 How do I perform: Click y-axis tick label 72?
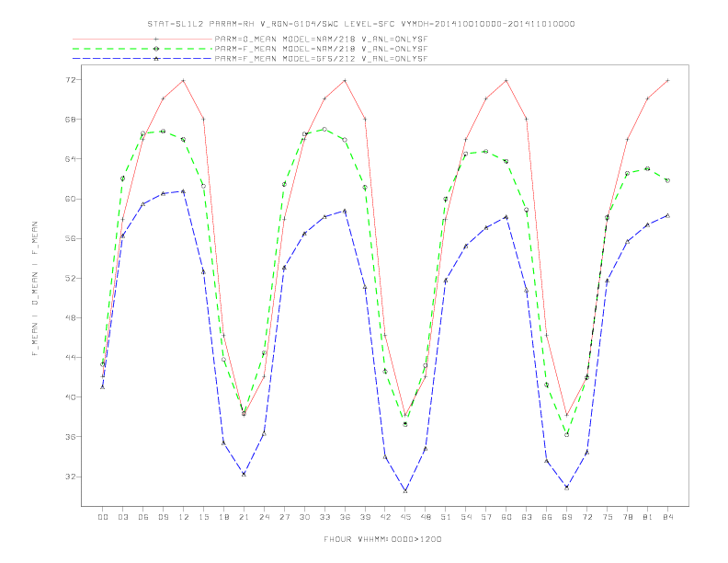pos(70,80)
